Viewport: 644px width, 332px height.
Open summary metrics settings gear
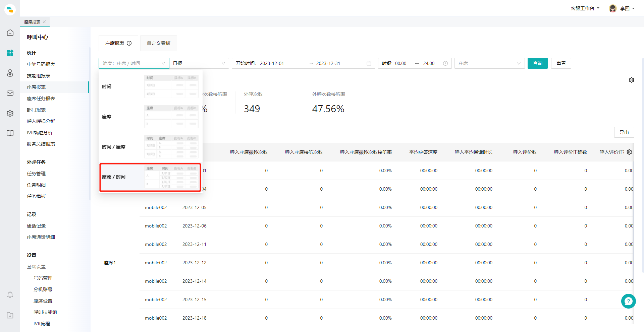pos(632,80)
